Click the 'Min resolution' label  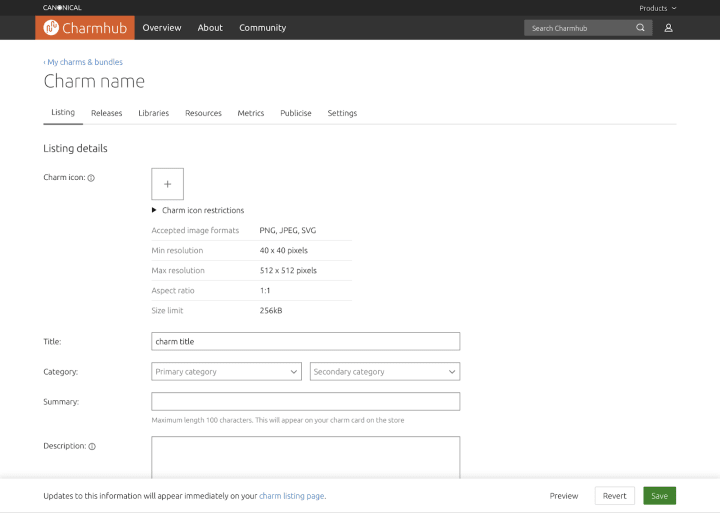[x=177, y=251]
